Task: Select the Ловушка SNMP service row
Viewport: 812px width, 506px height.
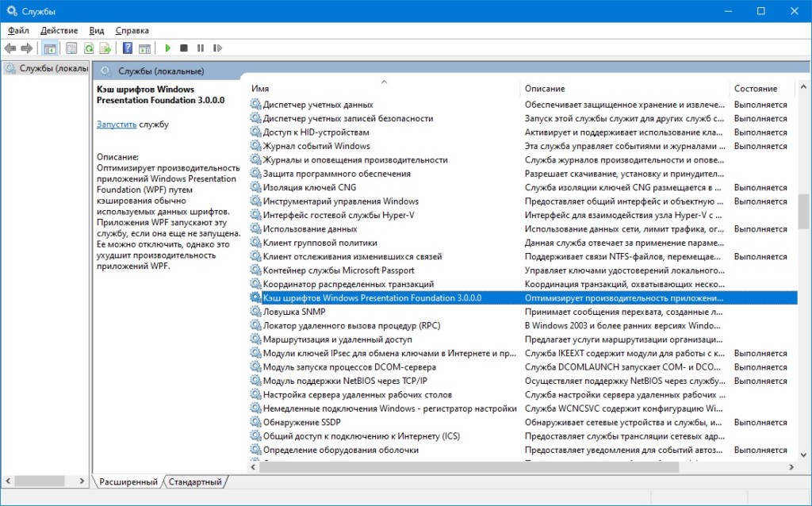Action: [523, 312]
